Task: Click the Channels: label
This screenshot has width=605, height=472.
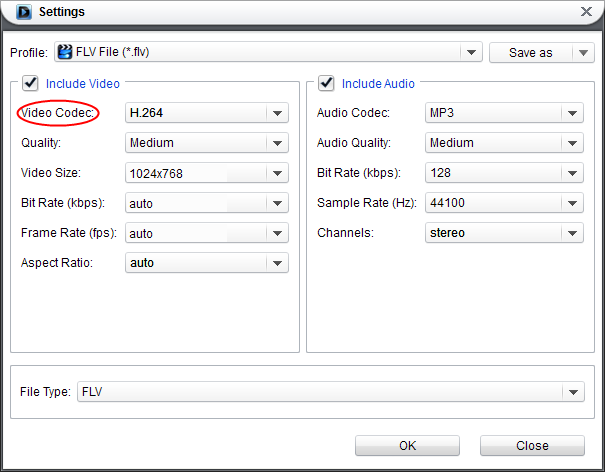Action: [x=345, y=233]
